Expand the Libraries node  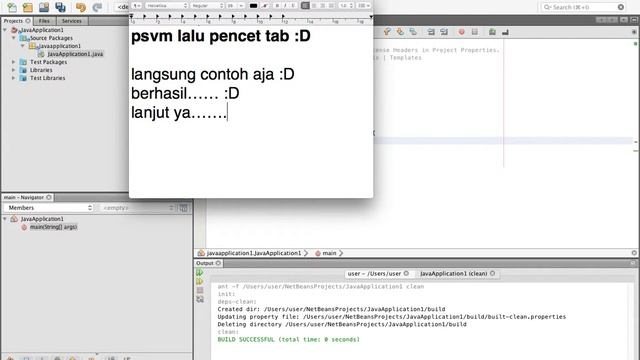[x=13, y=70]
